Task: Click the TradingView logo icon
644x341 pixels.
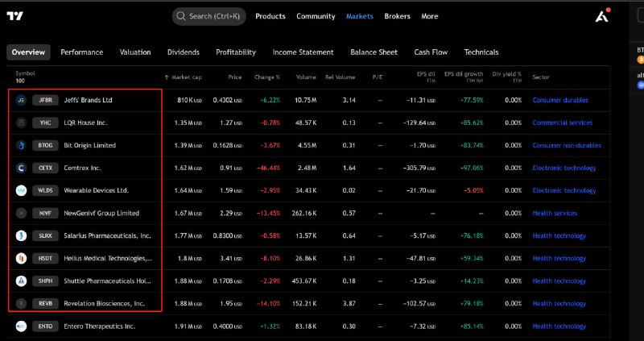Action: point(14,16)
